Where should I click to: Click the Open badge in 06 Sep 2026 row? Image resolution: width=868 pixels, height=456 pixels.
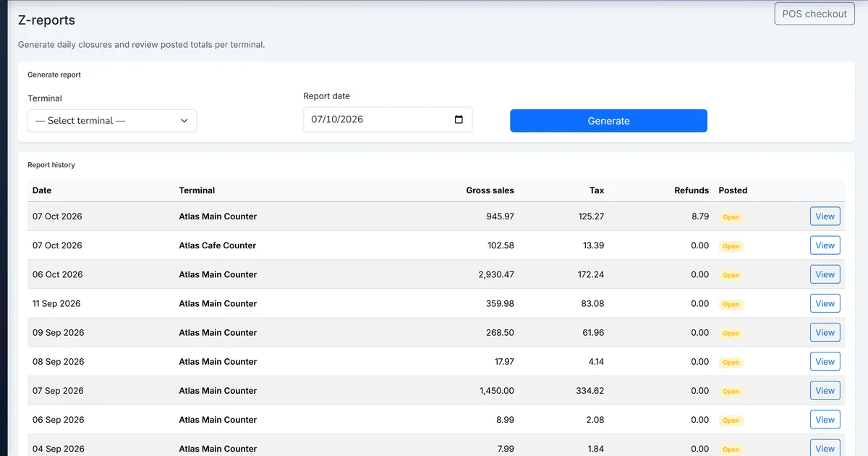coord(731,420)
